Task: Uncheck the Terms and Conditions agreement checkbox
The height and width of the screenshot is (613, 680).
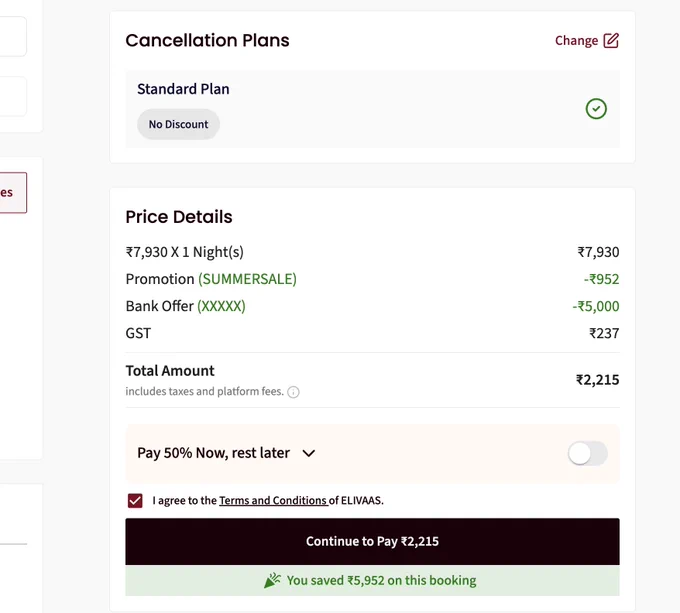Action: [x=135, y=501]
